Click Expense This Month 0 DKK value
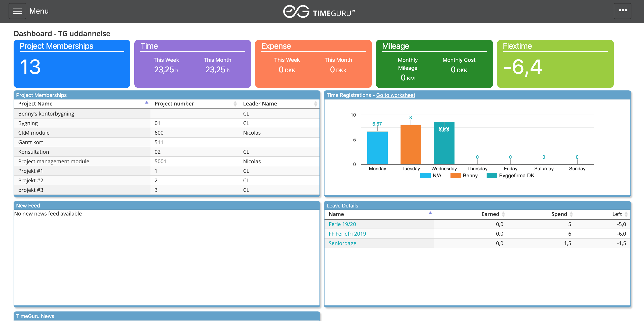 (x=338, y=70)
